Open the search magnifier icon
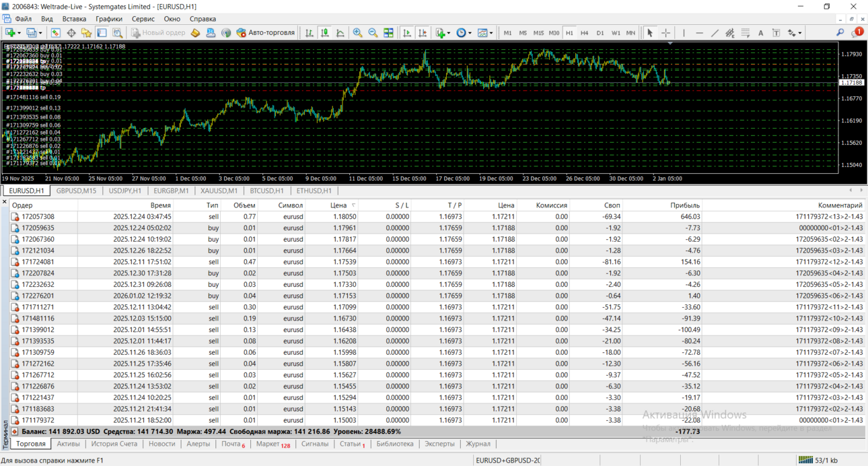This screenshot has height=466, width=868. click(840, 32)
